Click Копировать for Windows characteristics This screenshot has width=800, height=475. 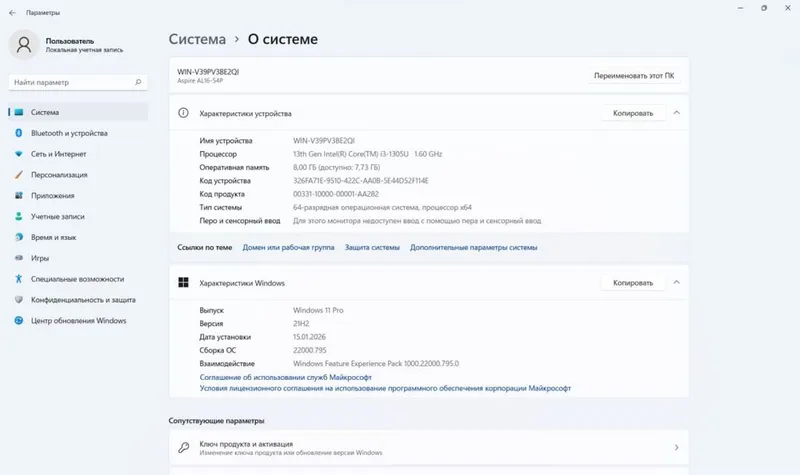[633, 283]
